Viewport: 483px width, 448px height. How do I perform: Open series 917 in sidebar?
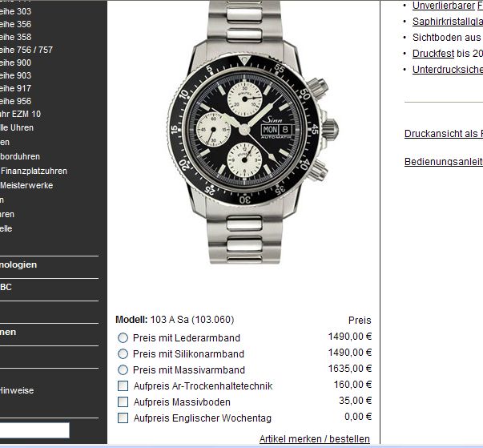15,88
